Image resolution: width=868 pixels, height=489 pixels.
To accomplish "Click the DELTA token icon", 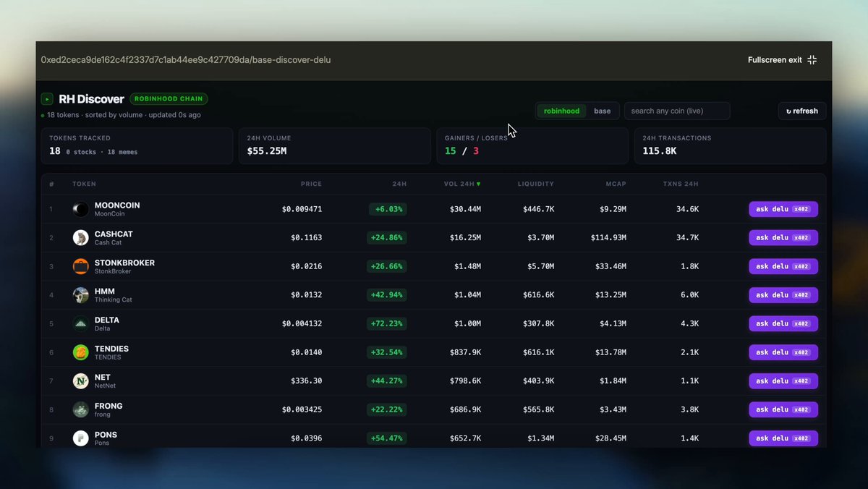I will (x=81, y=323).
